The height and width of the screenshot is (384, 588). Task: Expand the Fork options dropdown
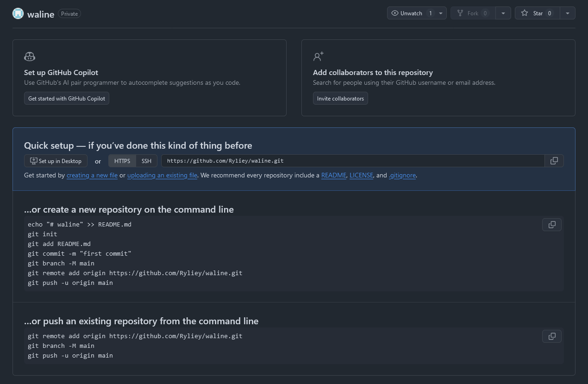[x=503, y=13]
